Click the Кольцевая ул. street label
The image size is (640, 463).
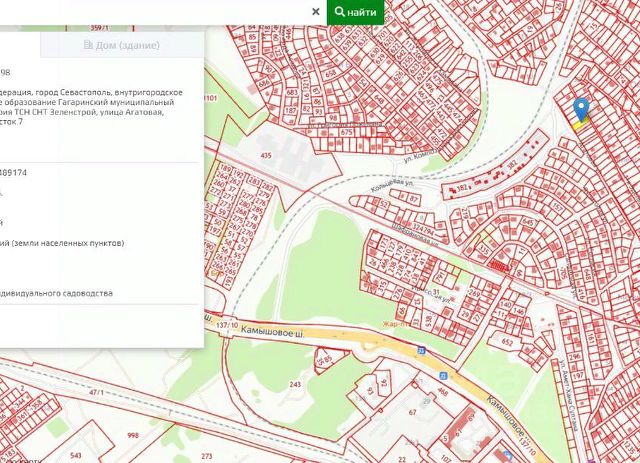[392, 185]
